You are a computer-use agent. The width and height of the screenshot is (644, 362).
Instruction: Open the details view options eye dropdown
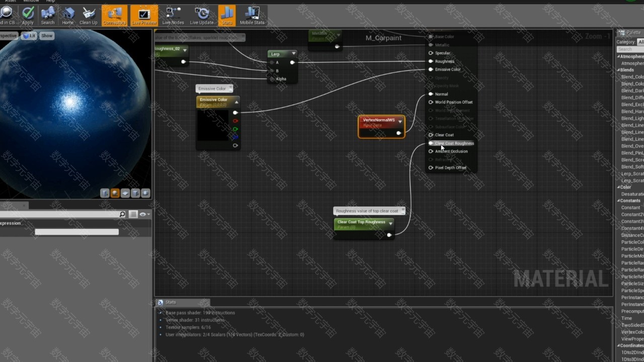(x=144, y=215)
